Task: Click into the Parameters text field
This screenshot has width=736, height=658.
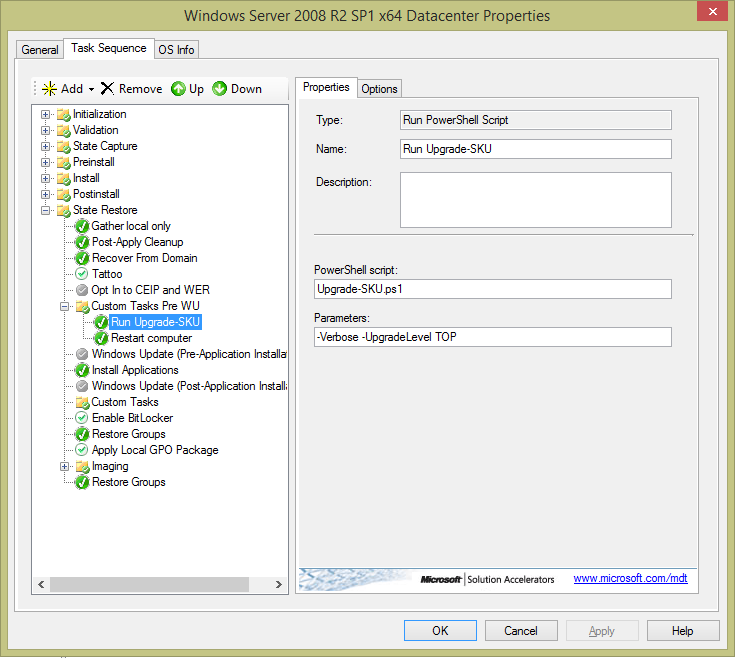Action: (491, 337)
